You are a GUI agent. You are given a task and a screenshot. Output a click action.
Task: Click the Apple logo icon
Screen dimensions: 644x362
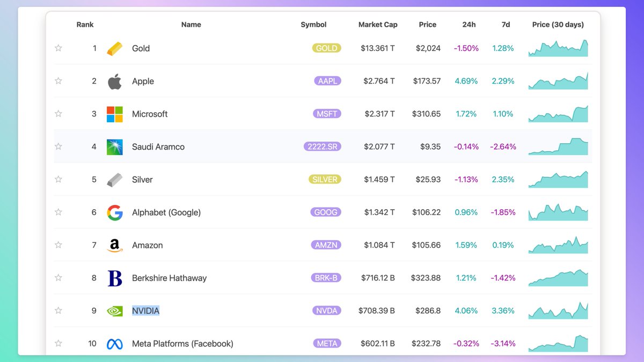(114, 81)
